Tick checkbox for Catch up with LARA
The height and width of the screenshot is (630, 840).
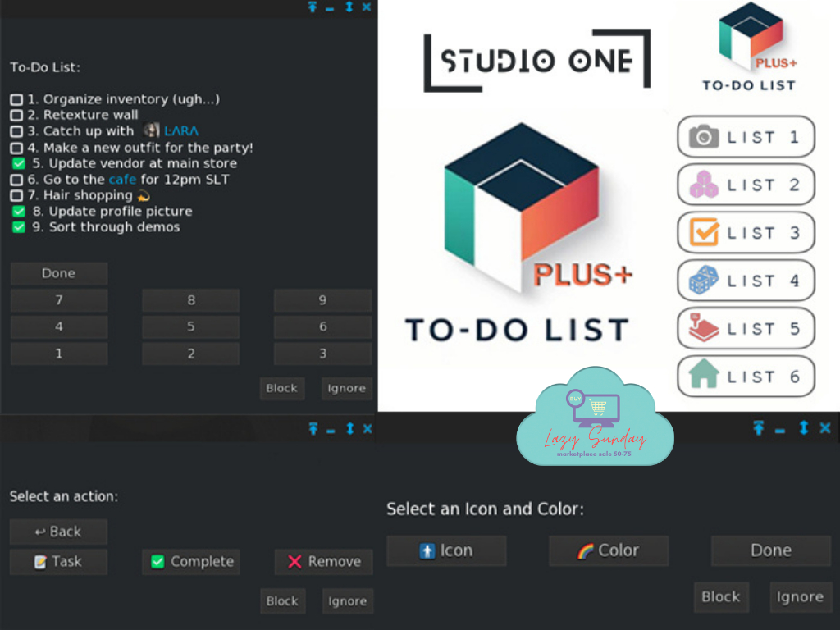pos(16,131)
